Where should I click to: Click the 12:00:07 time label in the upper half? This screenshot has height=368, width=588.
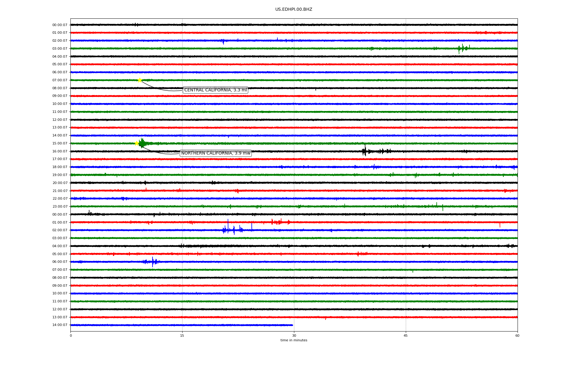click(x=60, y=120)
